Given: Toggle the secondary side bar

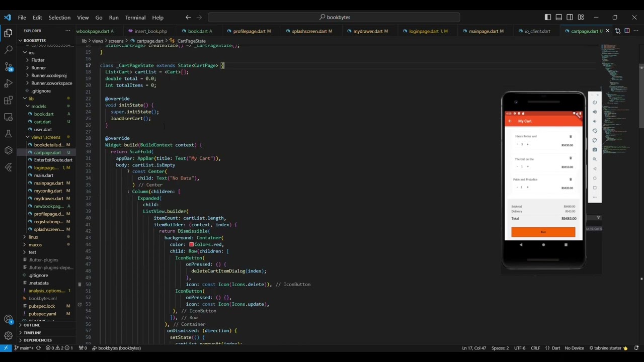Looking at the screenshot, I should 570,17.
